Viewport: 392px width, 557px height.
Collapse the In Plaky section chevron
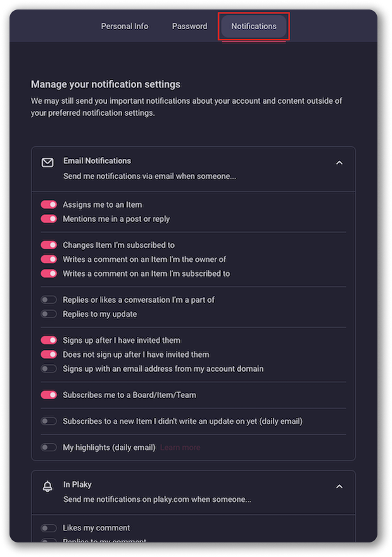(x=339, y=486)
